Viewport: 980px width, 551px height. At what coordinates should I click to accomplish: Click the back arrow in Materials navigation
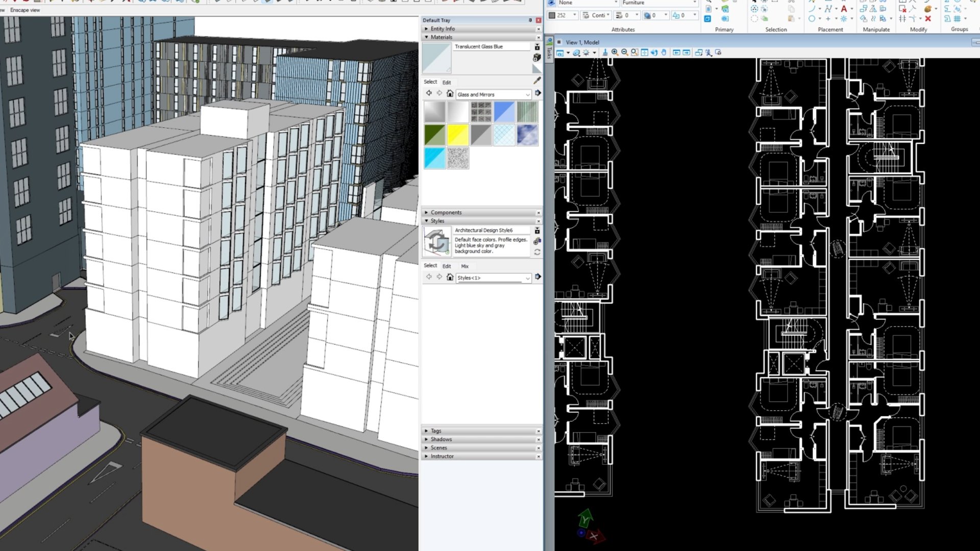click(x=429, y=93)
